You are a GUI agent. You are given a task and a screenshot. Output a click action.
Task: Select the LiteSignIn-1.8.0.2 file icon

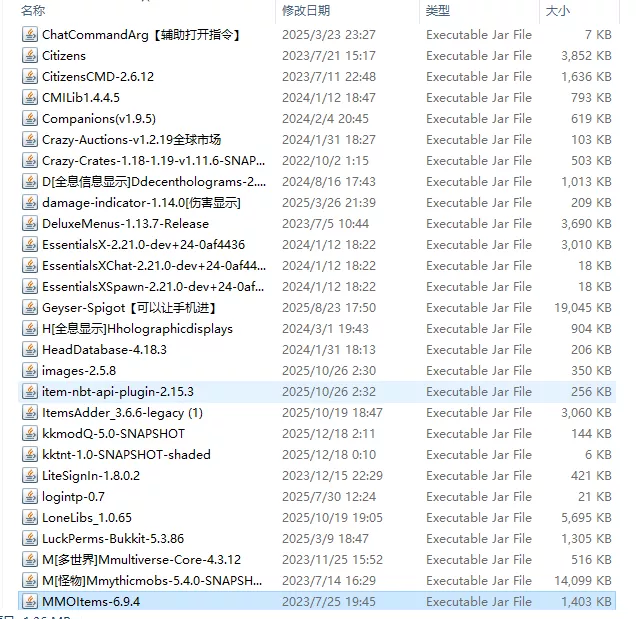[x=30, y=476]
